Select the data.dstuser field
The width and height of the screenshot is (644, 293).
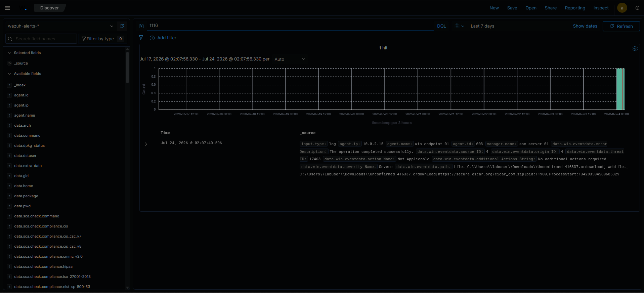[x=25, y=156]
